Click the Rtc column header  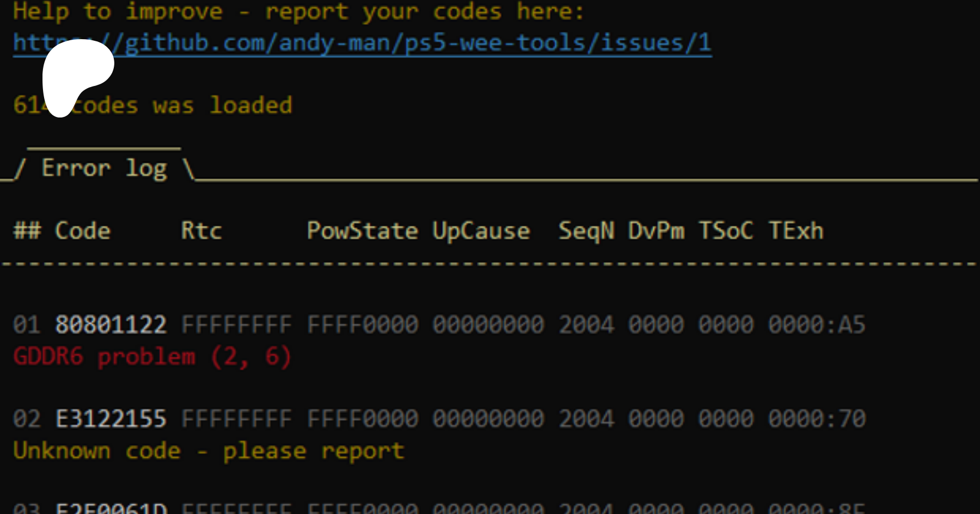tap(201, 231)
